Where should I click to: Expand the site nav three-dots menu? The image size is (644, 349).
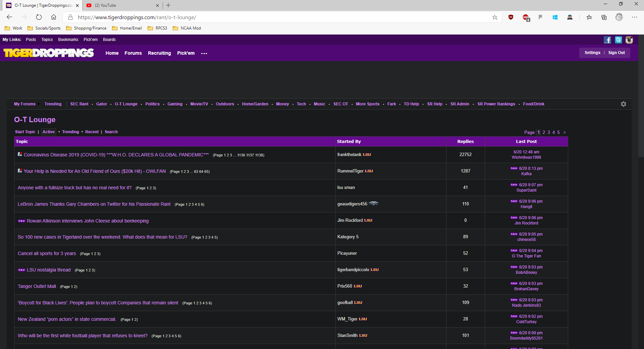(204, 53)
